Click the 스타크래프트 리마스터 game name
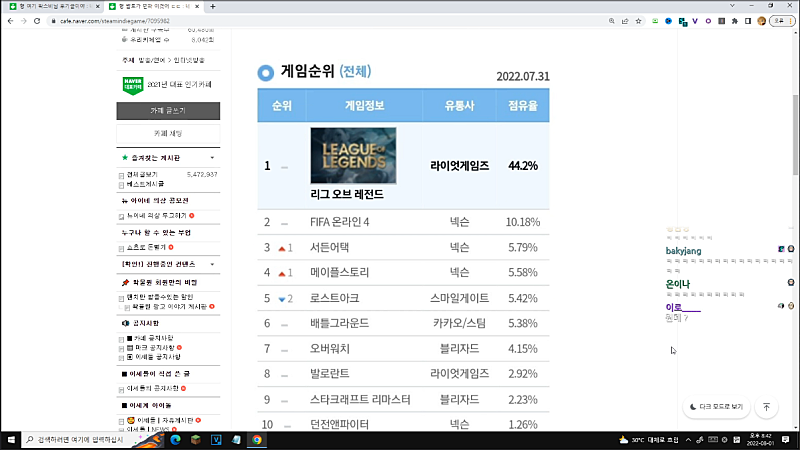This screenshot has height=450, width=800. 360,399
